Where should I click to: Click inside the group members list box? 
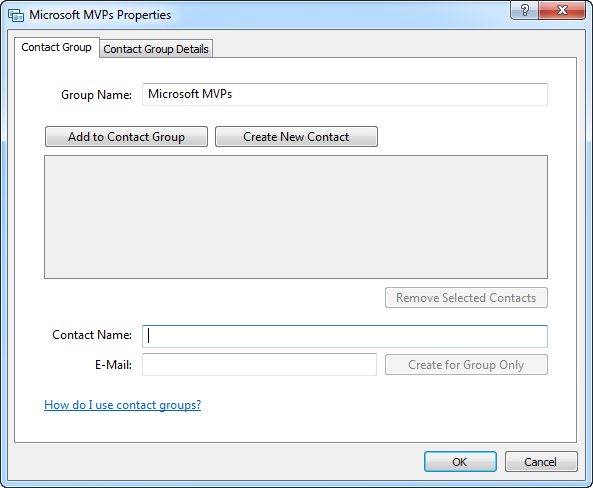pyautogui.click(x=296, y=217)
